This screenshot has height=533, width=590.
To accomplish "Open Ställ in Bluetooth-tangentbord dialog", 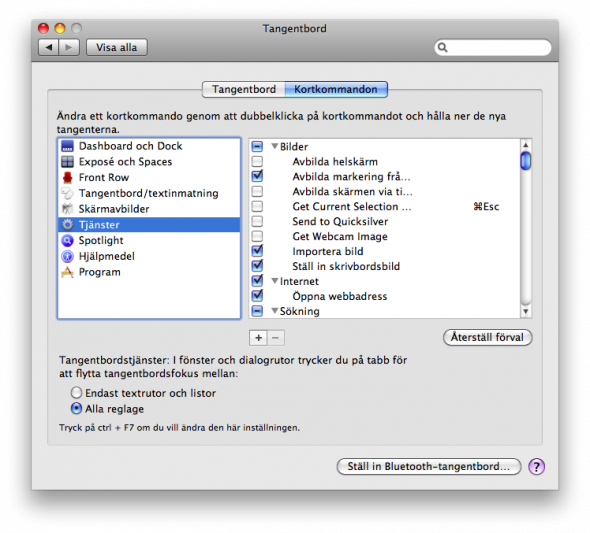I will point(429,466).
